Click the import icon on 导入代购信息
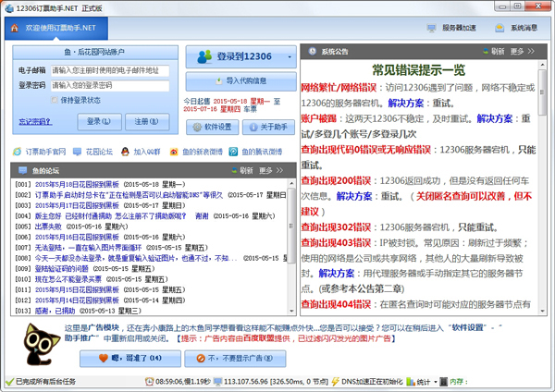 point(219,81)
